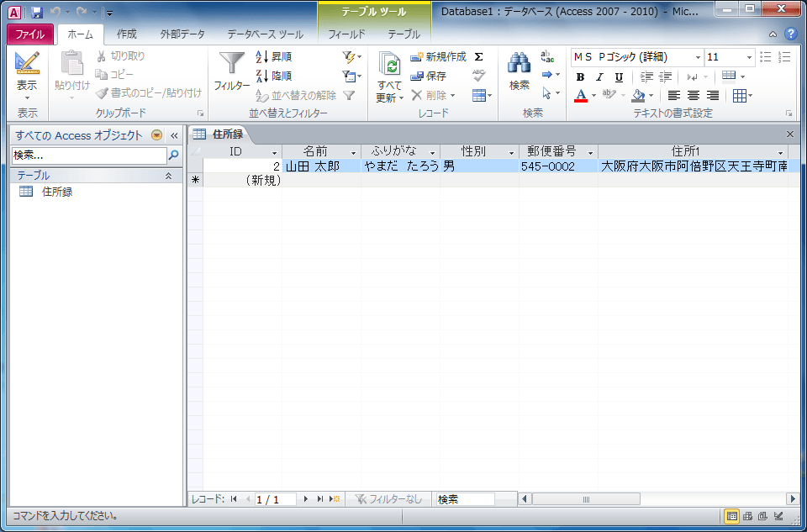Viewport: 807px width, 532px height.
Task: Sort descending with 降順
Action: [x=274, y=76]
